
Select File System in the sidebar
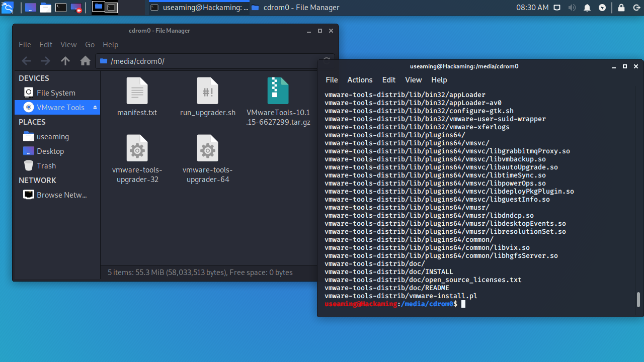coord(57,93)
